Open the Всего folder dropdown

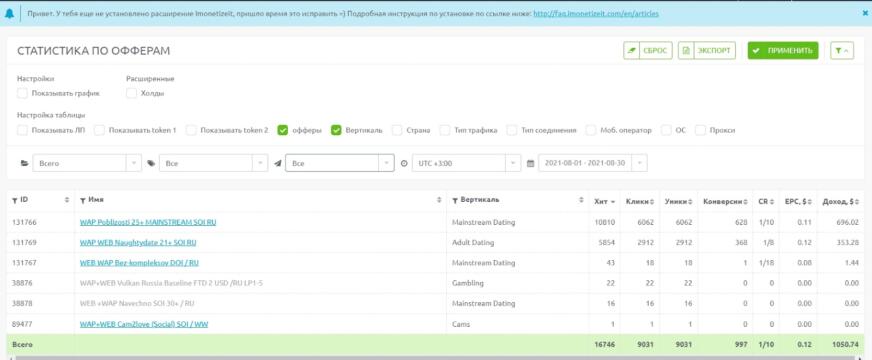87,163
